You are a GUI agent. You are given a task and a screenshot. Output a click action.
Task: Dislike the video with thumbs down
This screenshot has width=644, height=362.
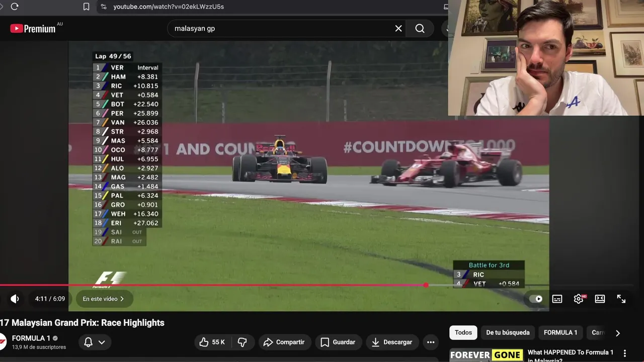click(x=243, y=342)
